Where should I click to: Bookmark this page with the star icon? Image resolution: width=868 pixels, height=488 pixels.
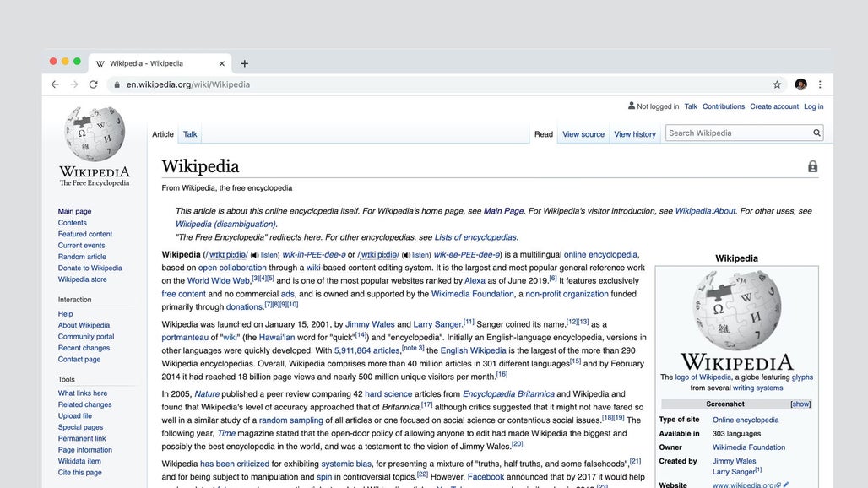pos(777,84)
